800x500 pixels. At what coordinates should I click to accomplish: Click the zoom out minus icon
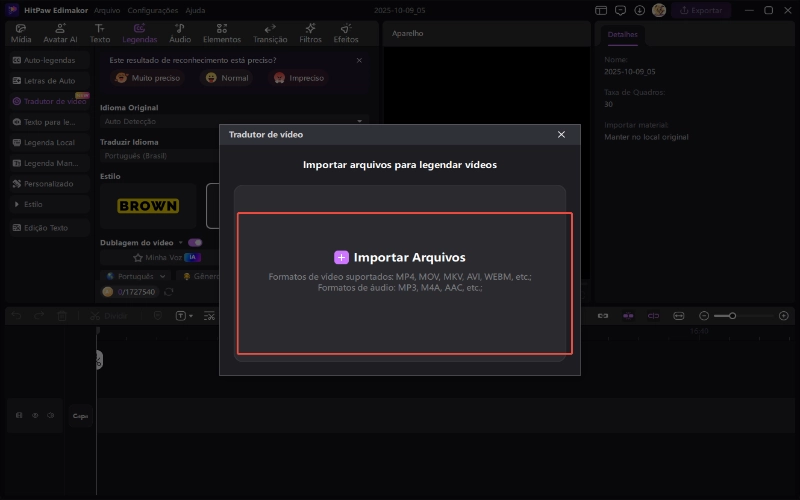tap(704, 316)
